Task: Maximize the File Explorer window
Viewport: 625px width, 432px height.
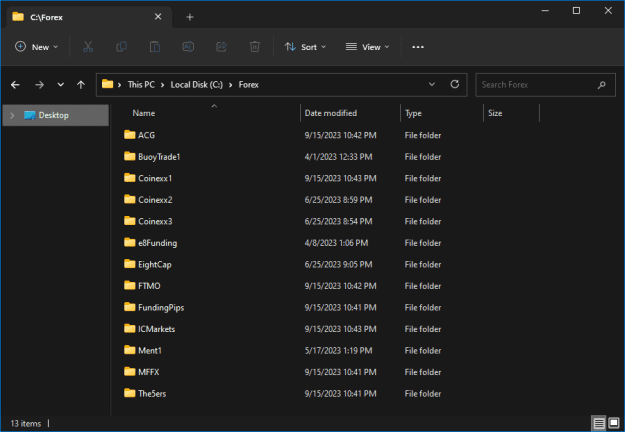Action: point(576,11)
